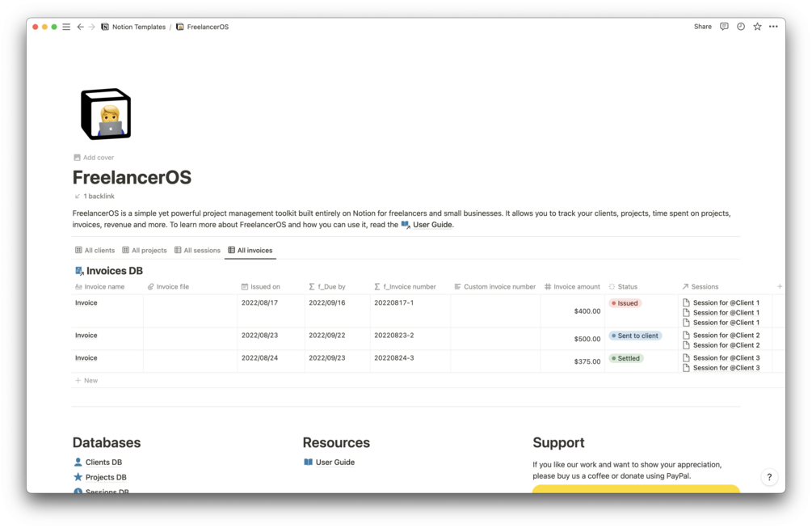Select the All invoices tab
The width and height of the screenshot is (812, 528).
250,251
